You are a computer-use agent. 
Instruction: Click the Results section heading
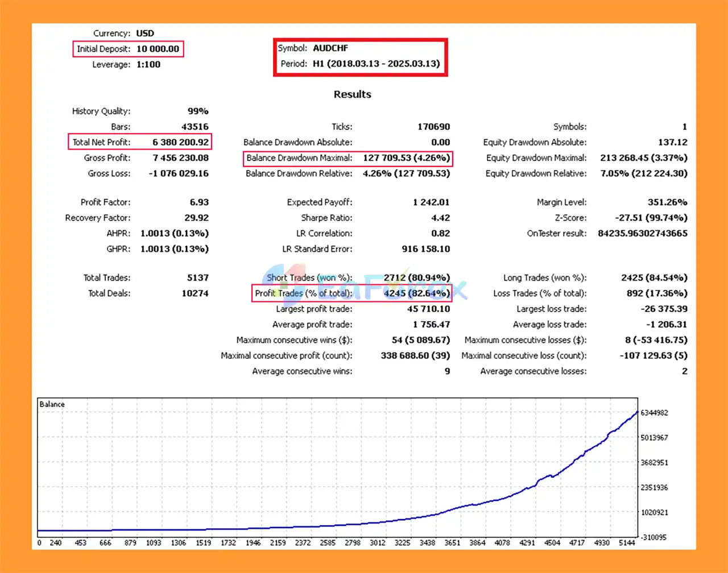pyautogui.click(x=352, y=94)
